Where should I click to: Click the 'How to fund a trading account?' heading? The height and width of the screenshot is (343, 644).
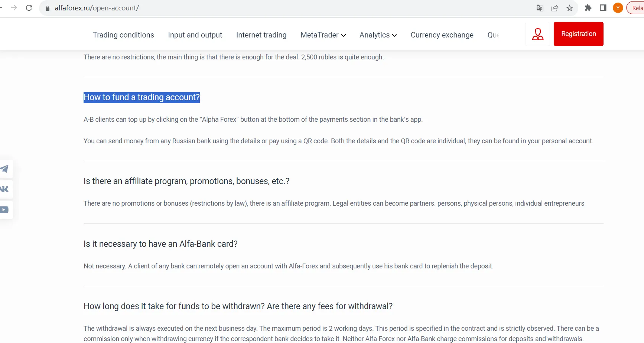pyautogui.click(x=142, y=97)
